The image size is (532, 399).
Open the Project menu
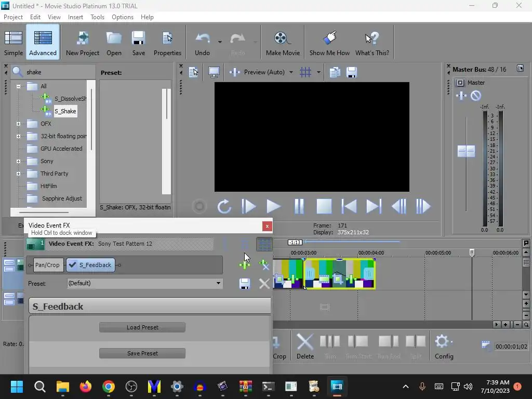pos(13,17)
